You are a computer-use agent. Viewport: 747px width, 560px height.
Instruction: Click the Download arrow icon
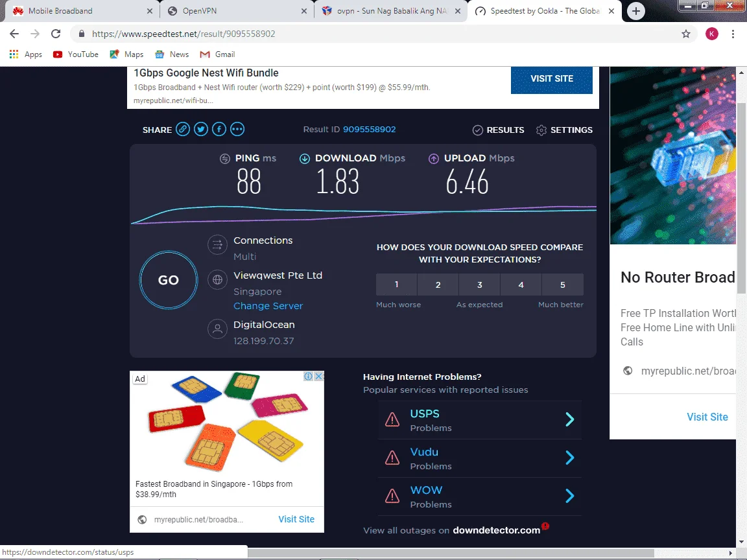(x=304, y=159)
